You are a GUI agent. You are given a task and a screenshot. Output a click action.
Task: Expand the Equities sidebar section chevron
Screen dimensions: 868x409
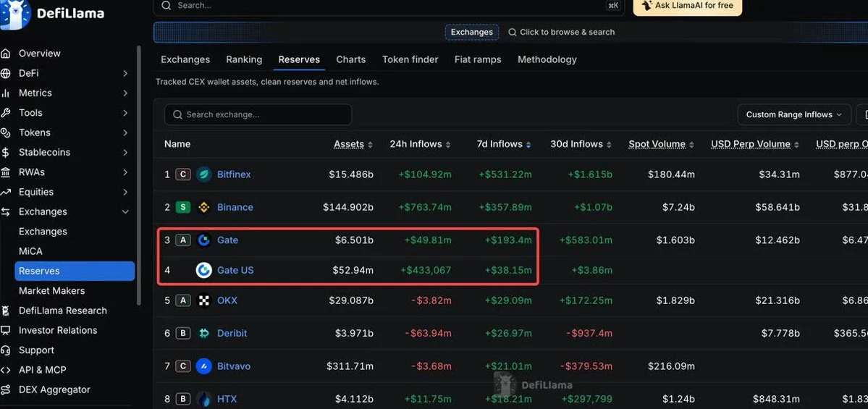coord(126,192)
